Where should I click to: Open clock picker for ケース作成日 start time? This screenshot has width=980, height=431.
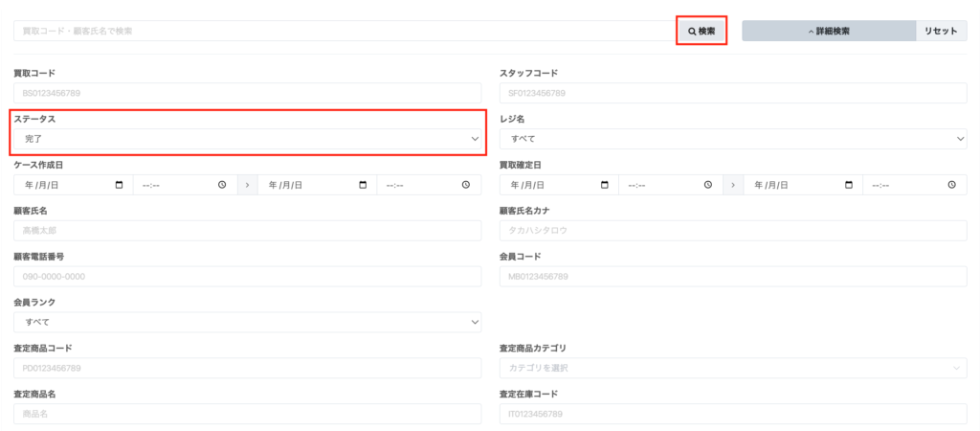tap(222, 185)
